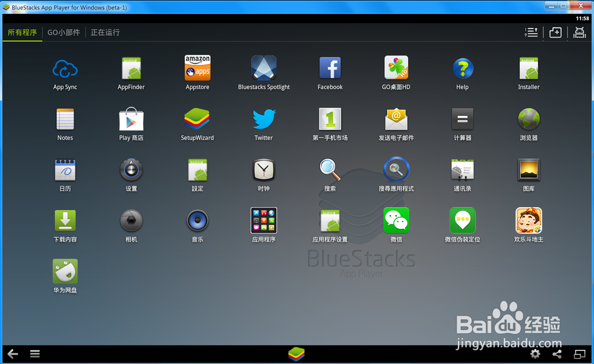Click the Android robot toolbar icon
Screen dimensions: 594x364
tap(580, 33)
